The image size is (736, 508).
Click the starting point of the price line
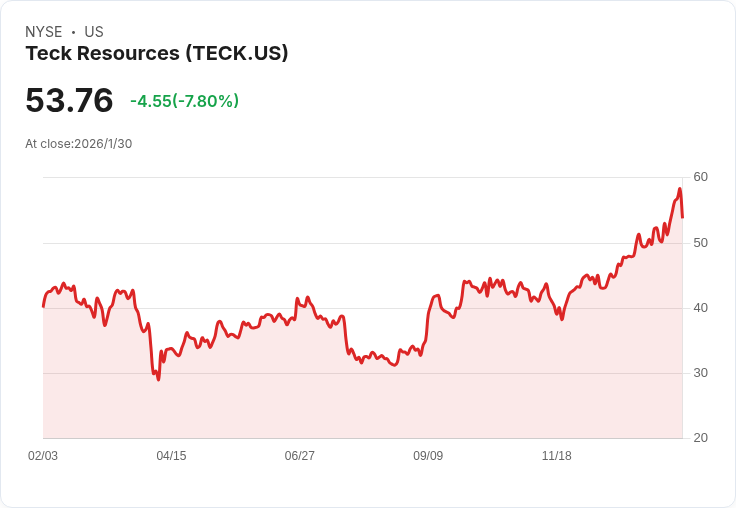[43, 305]
